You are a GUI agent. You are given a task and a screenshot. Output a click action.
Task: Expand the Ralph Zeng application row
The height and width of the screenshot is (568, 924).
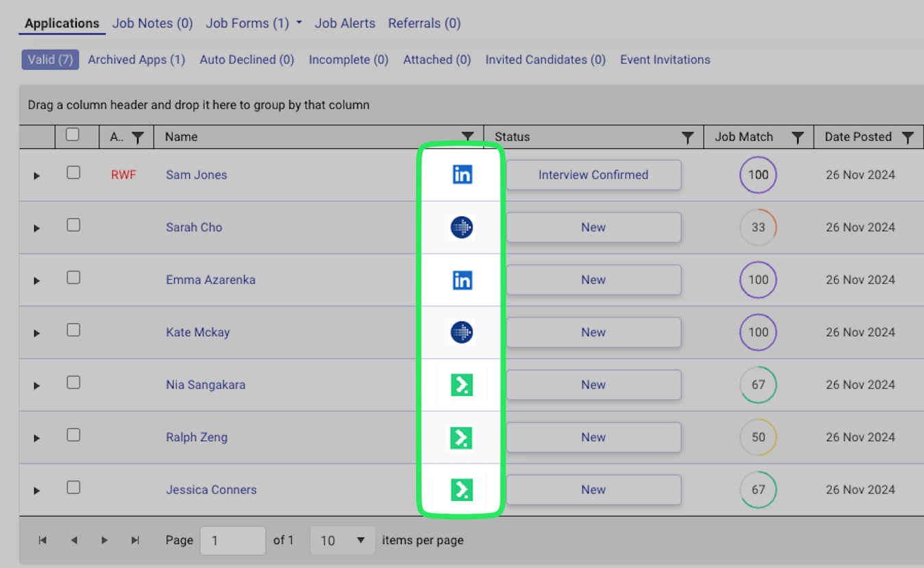pos(37,438)
